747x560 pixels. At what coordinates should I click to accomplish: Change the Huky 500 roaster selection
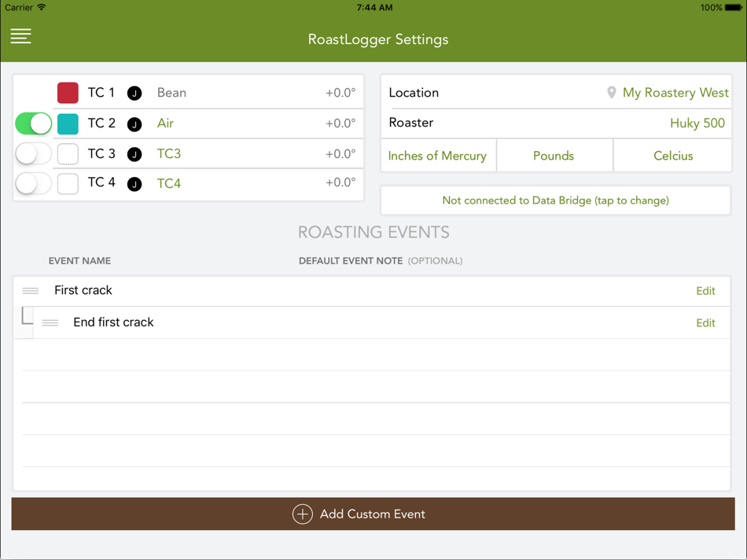tap(697, 123)
